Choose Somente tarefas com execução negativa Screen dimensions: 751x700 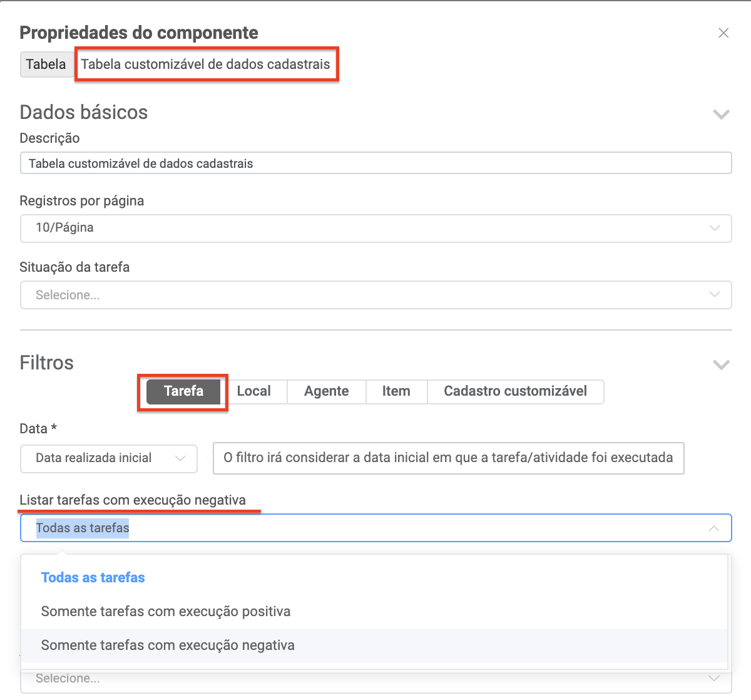tap(168, 646)
